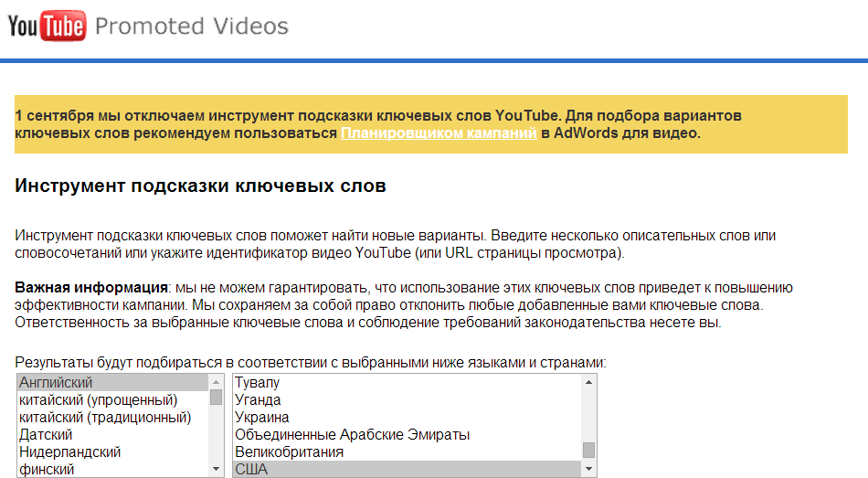Click the YouTube logo
This screenshot has height=478, width=868.
coord(47,26)
